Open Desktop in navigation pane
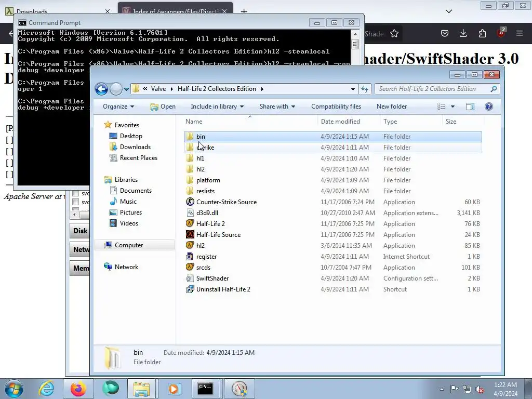Image resolution: width=532 pixels, height=399 pixels. tap(131, 136)
